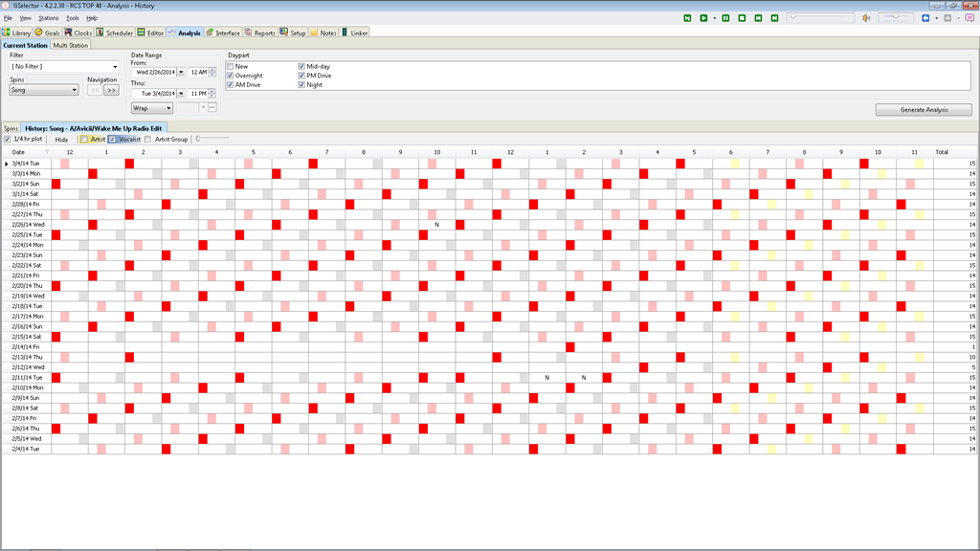Expand the Spins Song dropdown
The image size is (980, 551).
[x=44, y=90]
